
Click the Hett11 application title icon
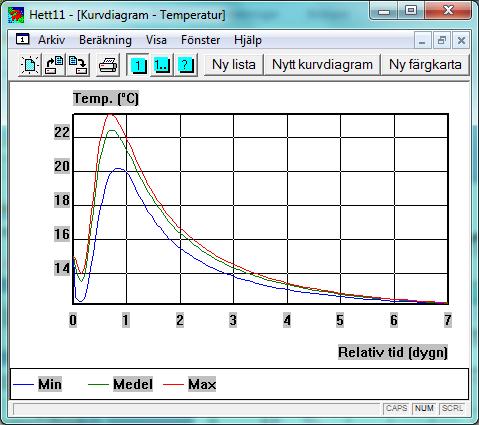coord(16,15)
